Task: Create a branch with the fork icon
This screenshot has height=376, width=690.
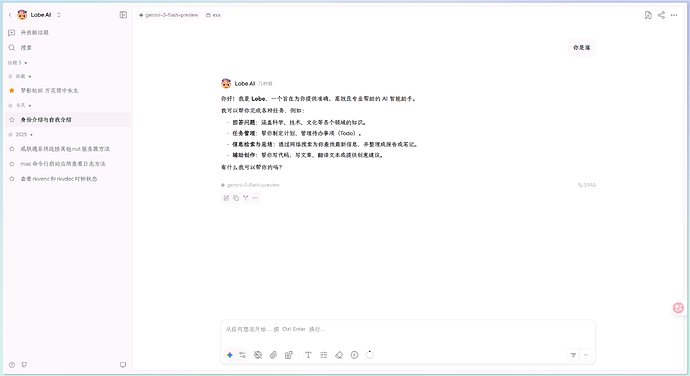Action: (246, 198)
